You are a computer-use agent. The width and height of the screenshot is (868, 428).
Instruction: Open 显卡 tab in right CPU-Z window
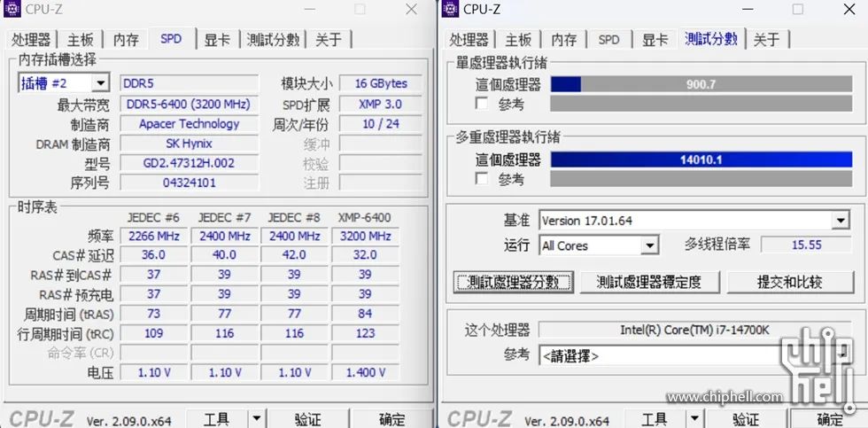click(x=655, y=39)
